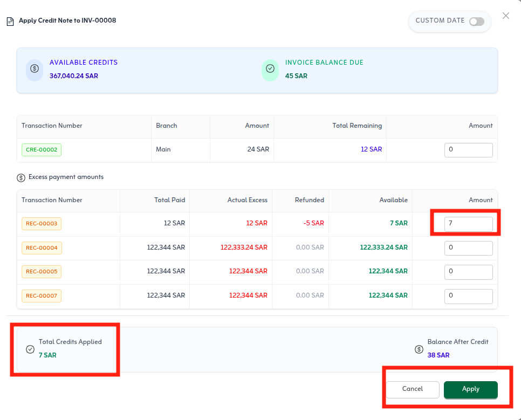This screenshot has height=420, width=521.
Task: Open receipt REC-00003 tag
Action: (42, 224)
